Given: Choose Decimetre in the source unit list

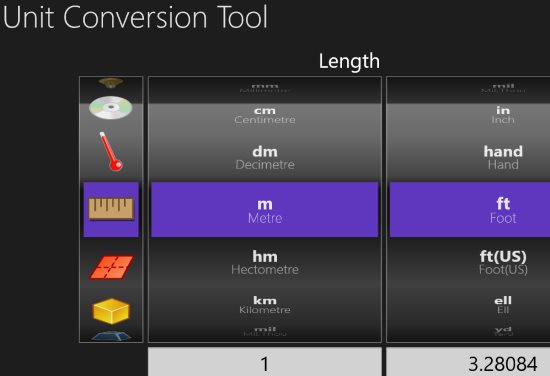Looking at the screenshot, I should coord(265,157).
